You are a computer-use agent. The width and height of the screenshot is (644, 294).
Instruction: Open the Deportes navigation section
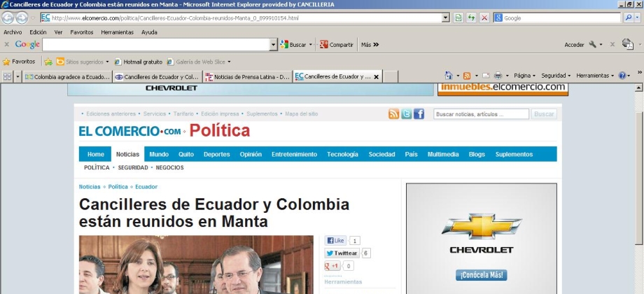tap(217, 155)
